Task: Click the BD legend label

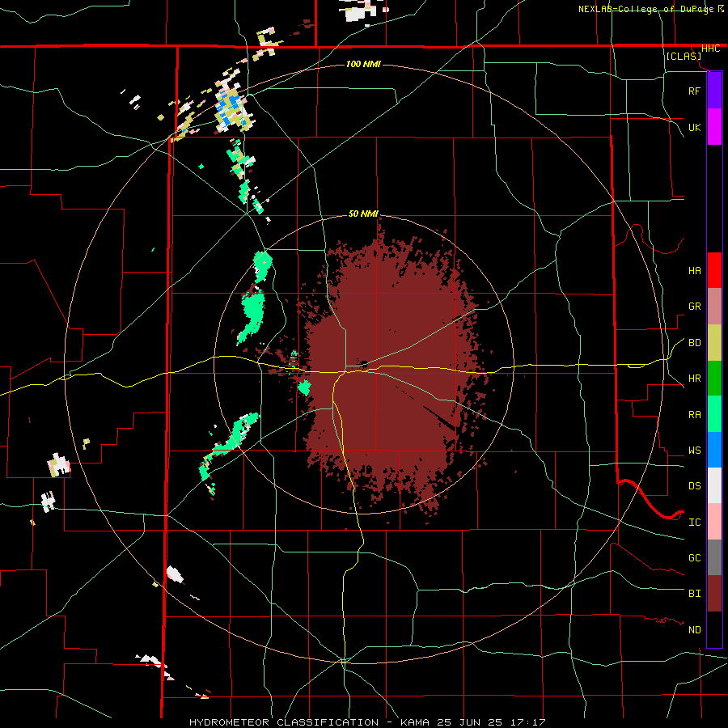Action: [x=694, y=343]
